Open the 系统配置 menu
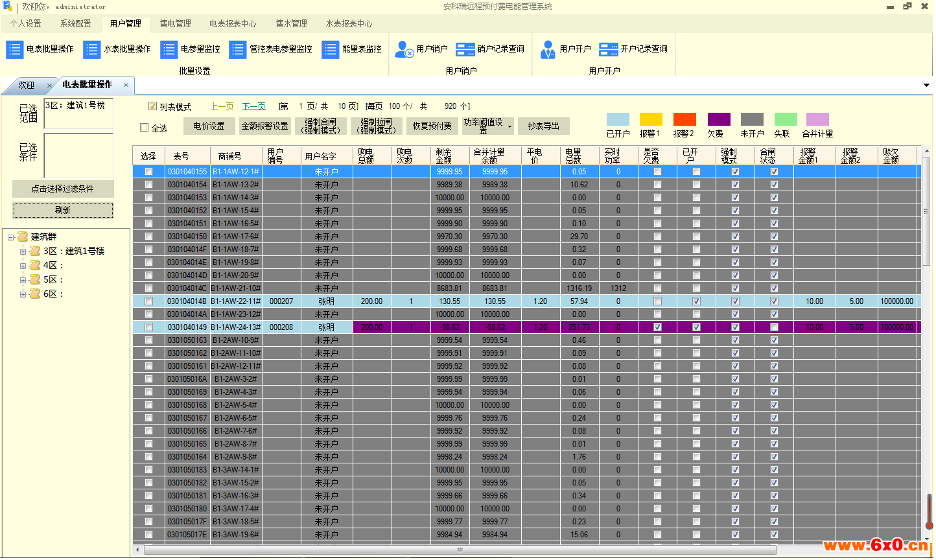Viewport: 936px width, 560px height. click(x=76, y=23)
